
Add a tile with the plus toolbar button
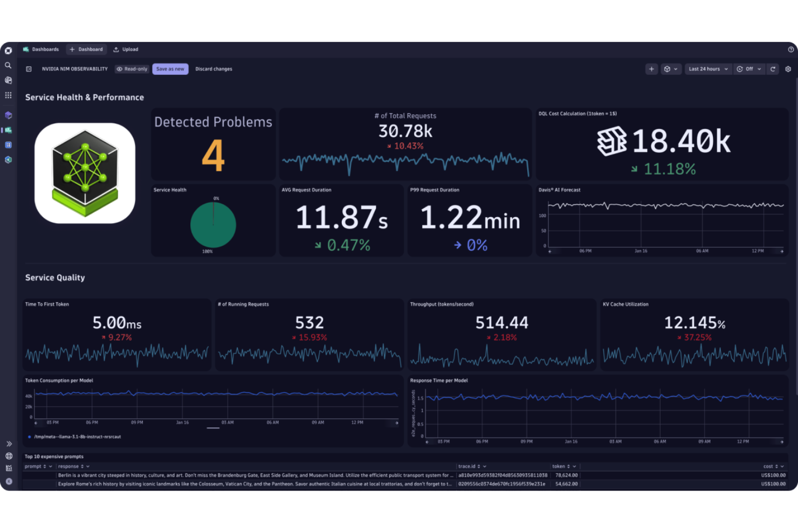tap(651, 69)
